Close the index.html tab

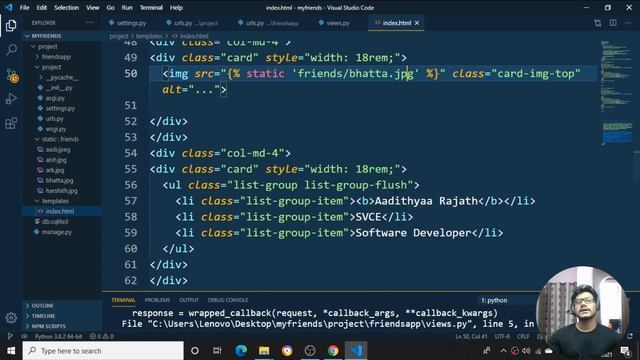click(417, 23)
